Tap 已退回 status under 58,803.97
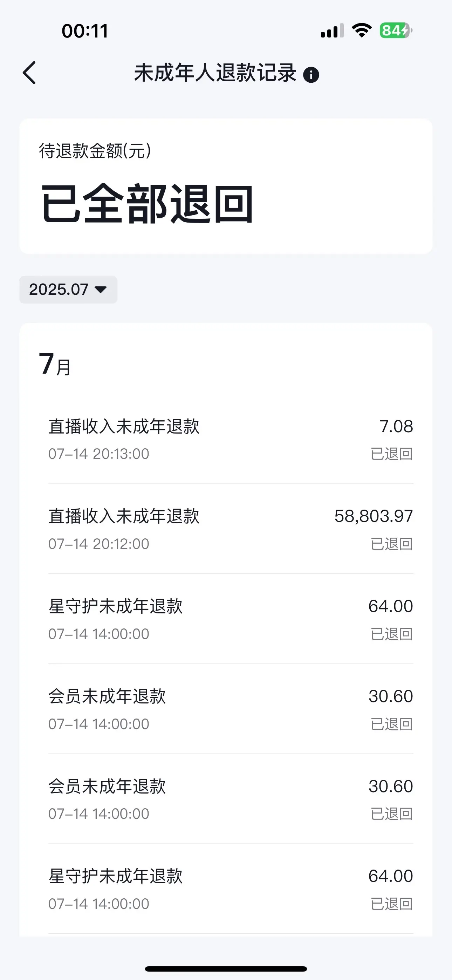452x980 pixels. coord(391,544)
